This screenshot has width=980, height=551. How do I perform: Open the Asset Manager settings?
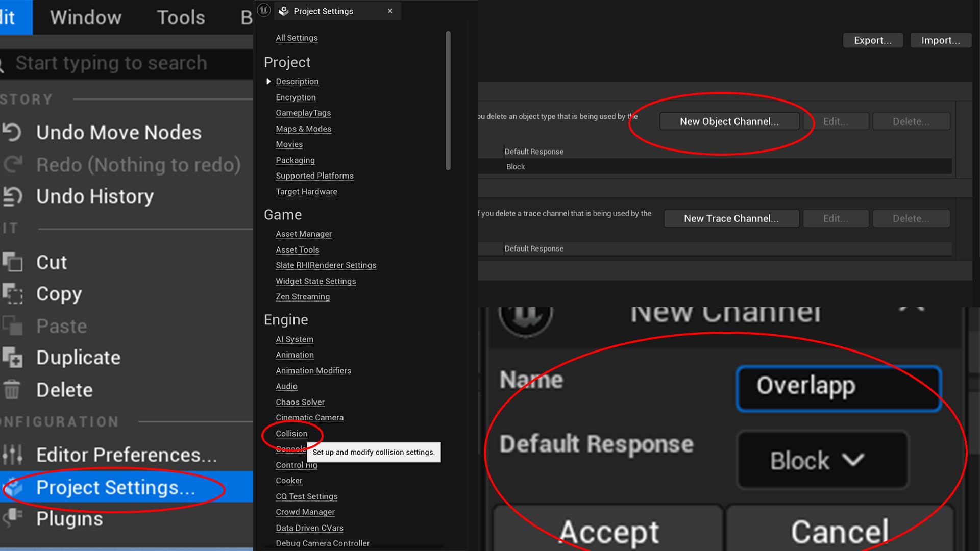click(304, 234)
